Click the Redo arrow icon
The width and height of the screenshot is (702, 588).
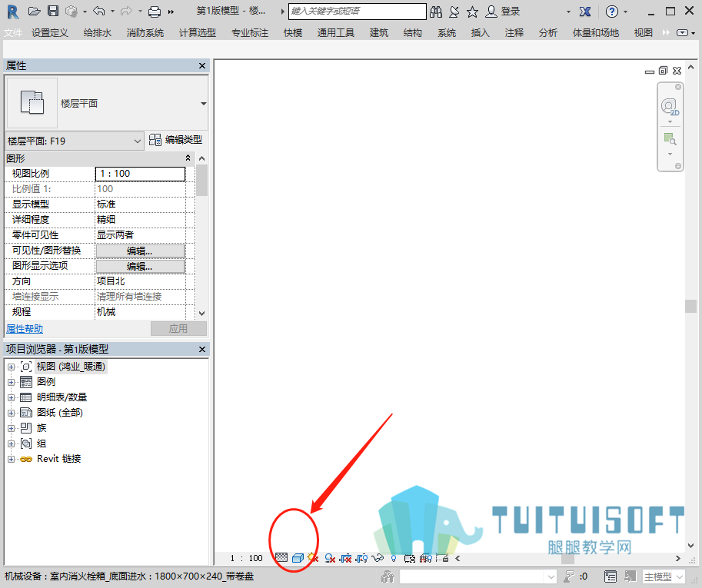pos(127,12)
